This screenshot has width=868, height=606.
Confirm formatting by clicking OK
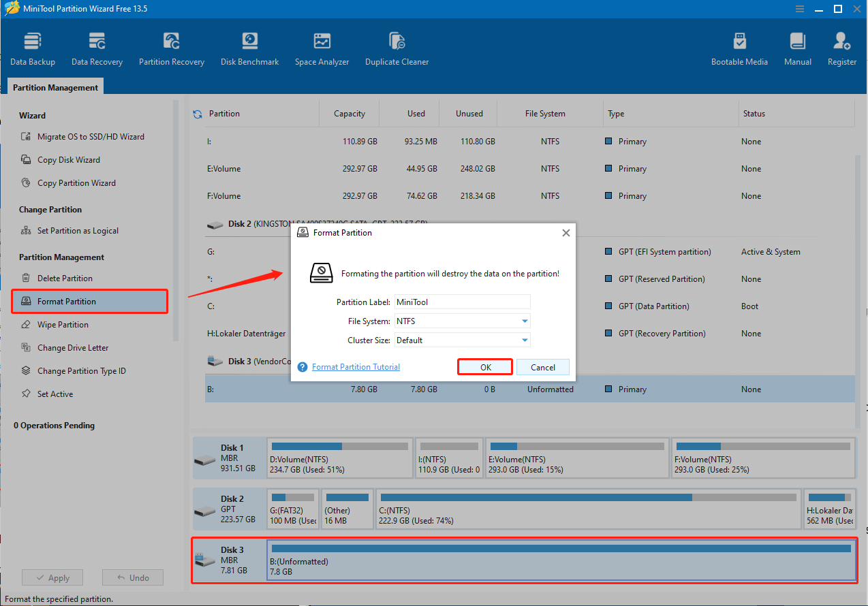click(x=484, y=366)
